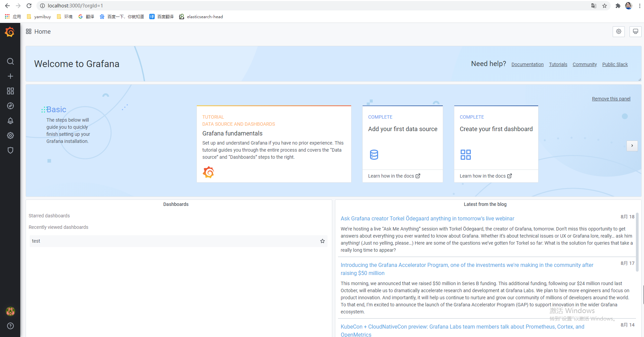644x337 pixels.
Task: Show next setup cards arrow
Action: point(632,146)
